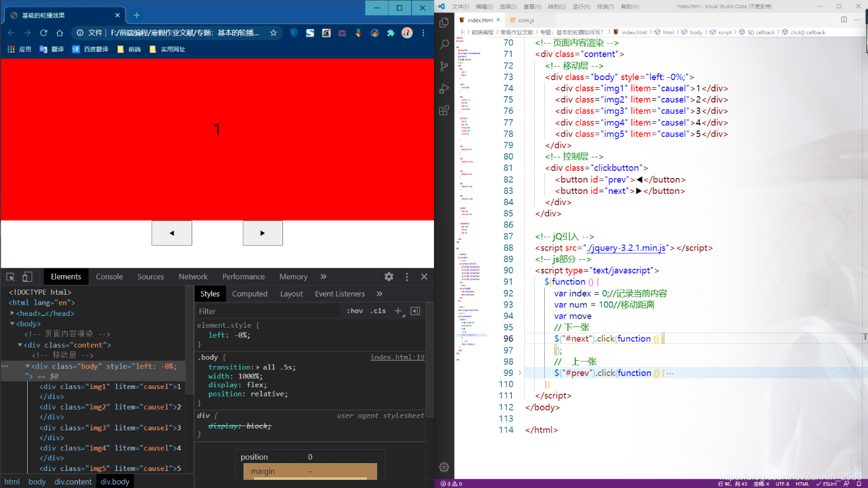Open Chrome Extensions puzzle icon
Screen dimensions: 868x488
pyautogui.click(x=390, y=33)
